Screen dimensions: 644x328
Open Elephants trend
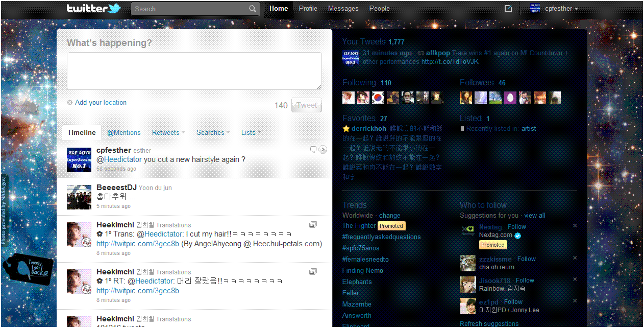357,282
